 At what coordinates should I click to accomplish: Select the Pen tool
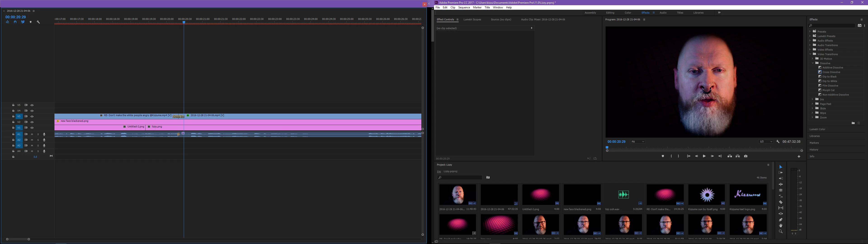point(781,220)
